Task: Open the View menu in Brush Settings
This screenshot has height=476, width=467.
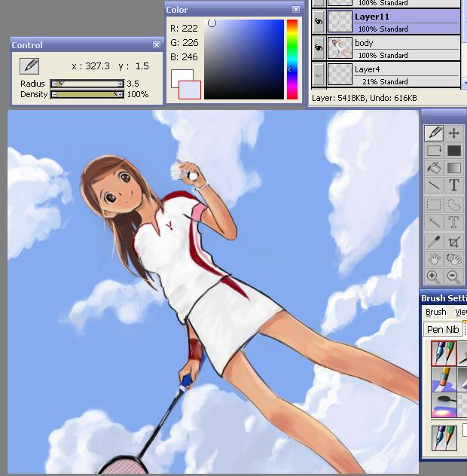Action: pyautogui.click(x=461, y=312)
